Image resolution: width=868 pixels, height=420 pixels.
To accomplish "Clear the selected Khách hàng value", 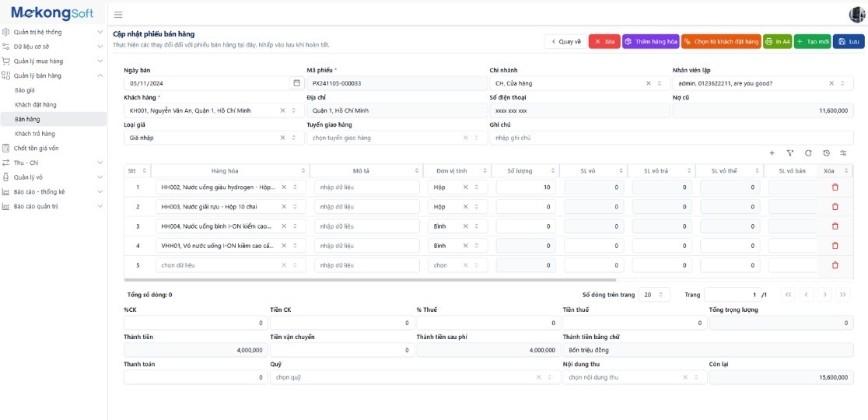I will click(x=283, y=111).
